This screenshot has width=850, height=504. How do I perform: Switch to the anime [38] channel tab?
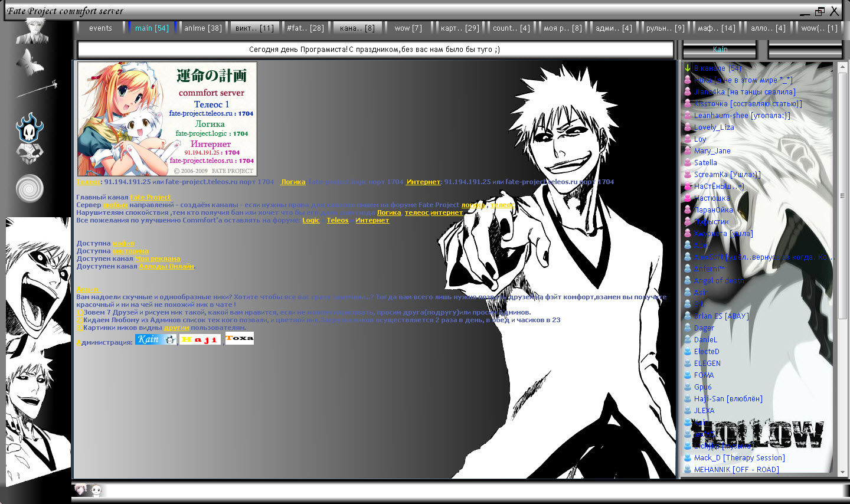tap(202, 28)
